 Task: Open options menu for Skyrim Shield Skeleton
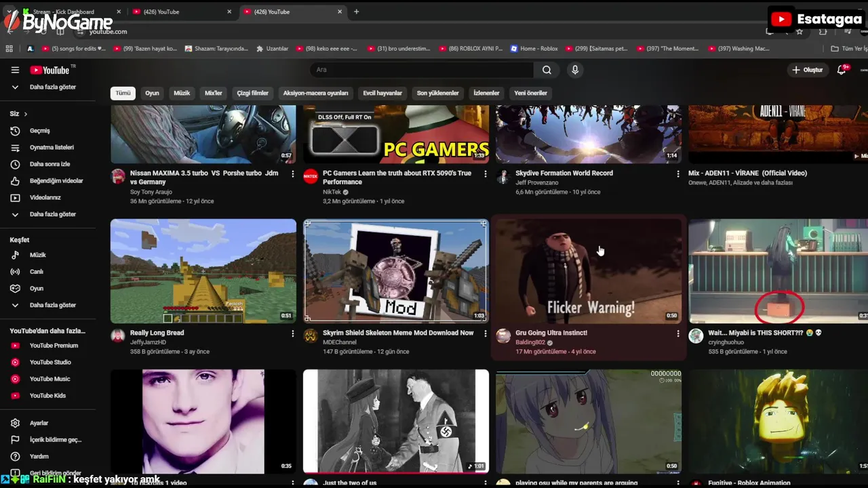485,333
